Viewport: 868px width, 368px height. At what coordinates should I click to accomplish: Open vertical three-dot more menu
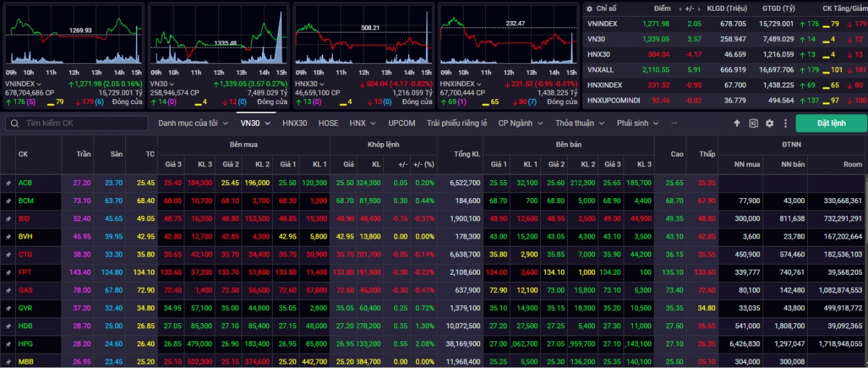pos(784,124)
